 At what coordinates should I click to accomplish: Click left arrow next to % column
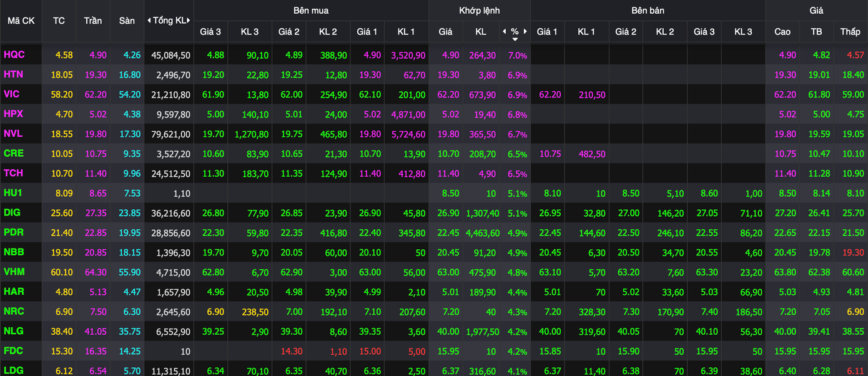click(x=504, y=31)
